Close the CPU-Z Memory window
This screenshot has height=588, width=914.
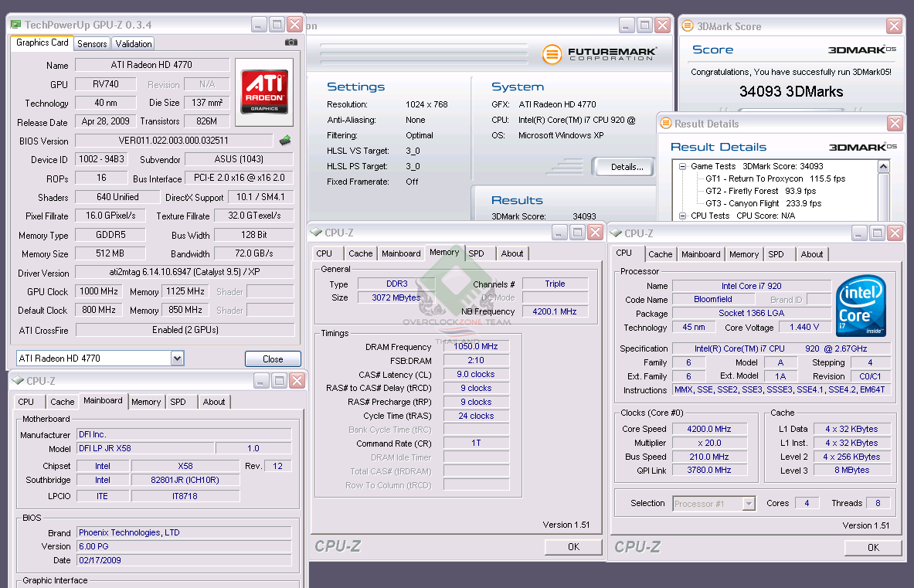(x=595, y=233)
